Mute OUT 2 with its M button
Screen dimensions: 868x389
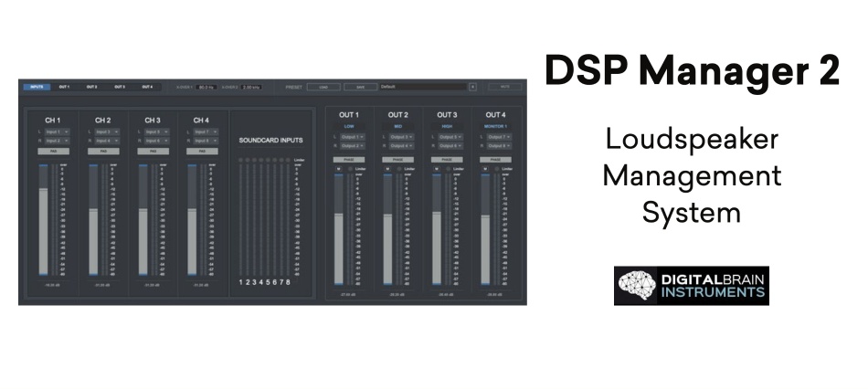pyautogui.click(x=387, y=169)
